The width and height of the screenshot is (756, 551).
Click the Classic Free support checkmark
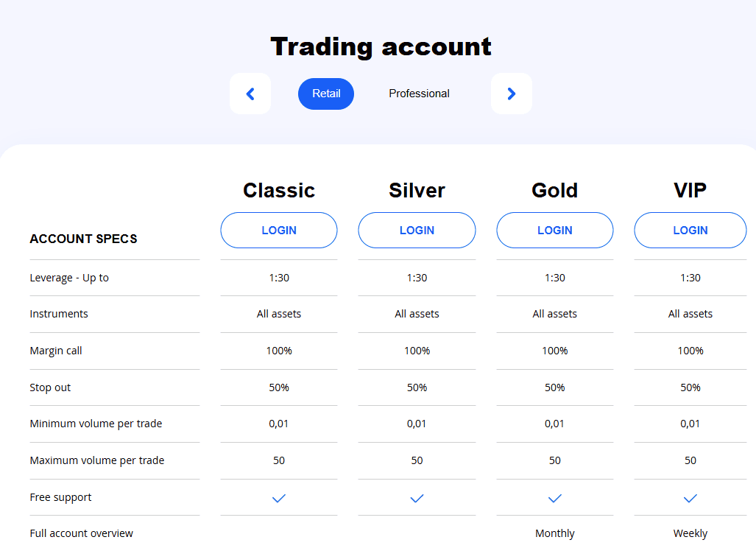278,498
